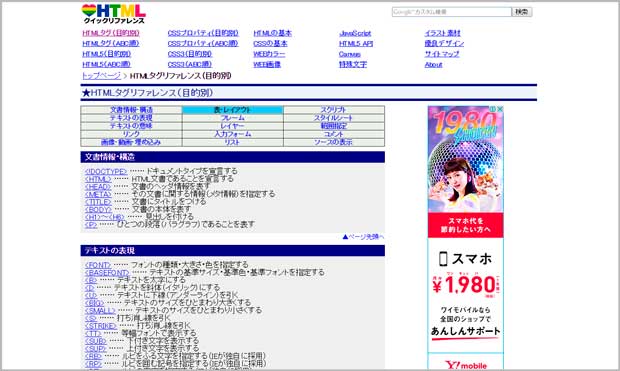Open the HTMLタグ(目的別) top link
The height and width of the screenshot is (371, 620).
coord(111,33)
